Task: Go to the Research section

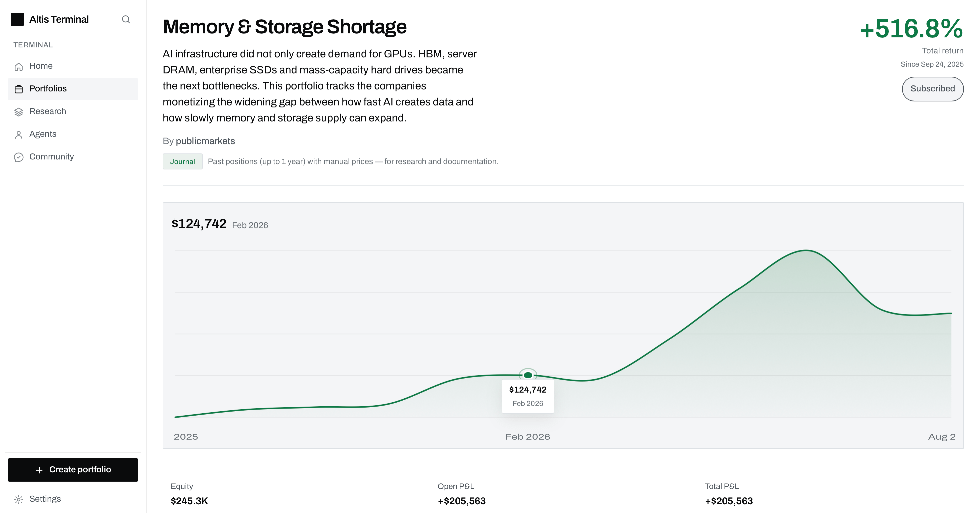Action: point(73,111)
